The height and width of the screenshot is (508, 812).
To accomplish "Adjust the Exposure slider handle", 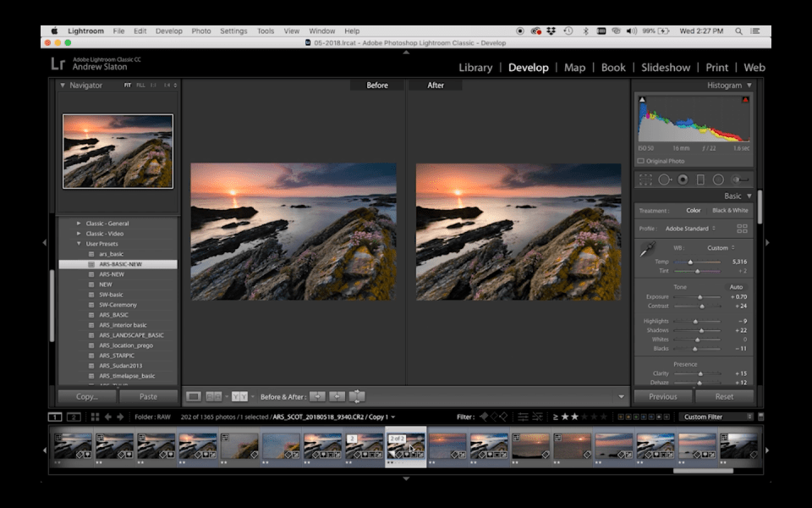I will pos(700,297).
